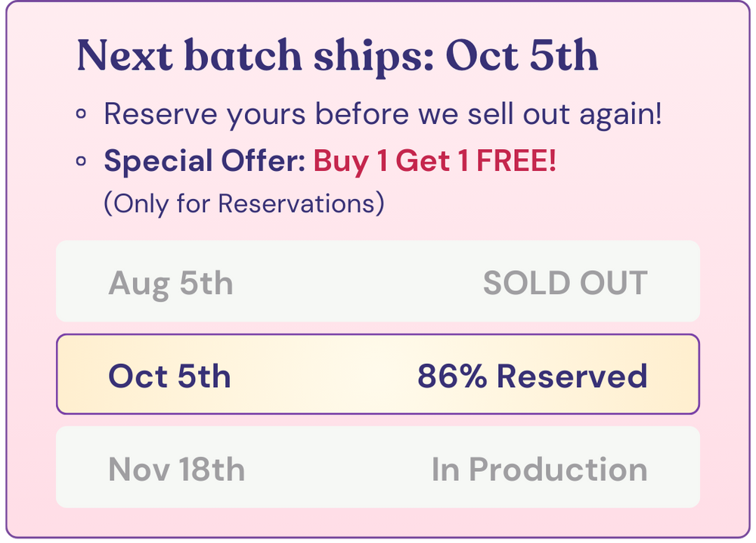
Task: Click the "SOLD OUT" status label
Action: coord(565,284)
